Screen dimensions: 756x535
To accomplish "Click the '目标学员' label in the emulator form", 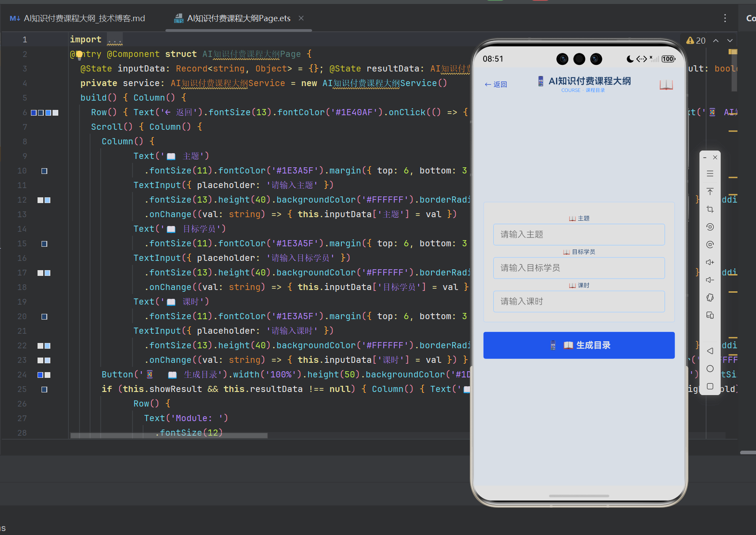I will pos(583,252).
